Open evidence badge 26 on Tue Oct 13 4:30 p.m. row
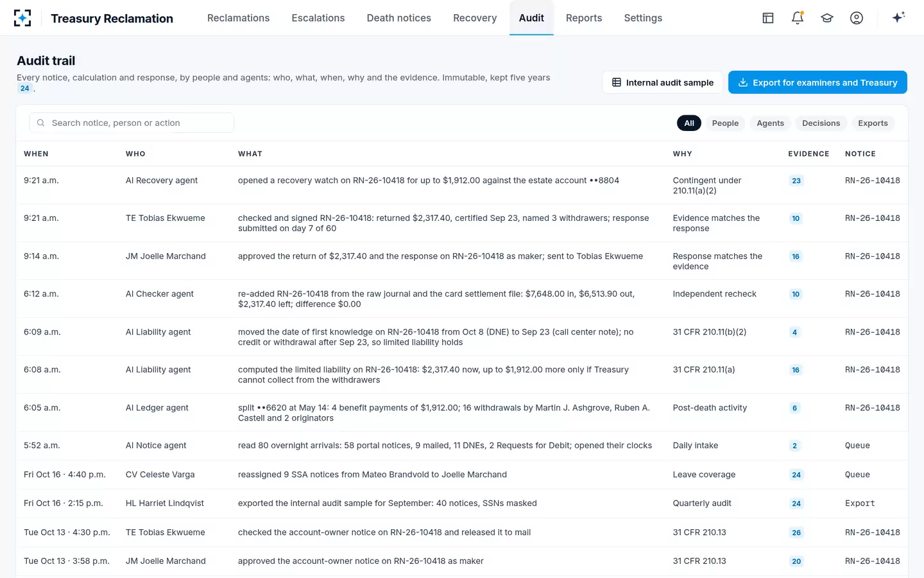Screen dimensions: 924x578 (x=796, y=533)
